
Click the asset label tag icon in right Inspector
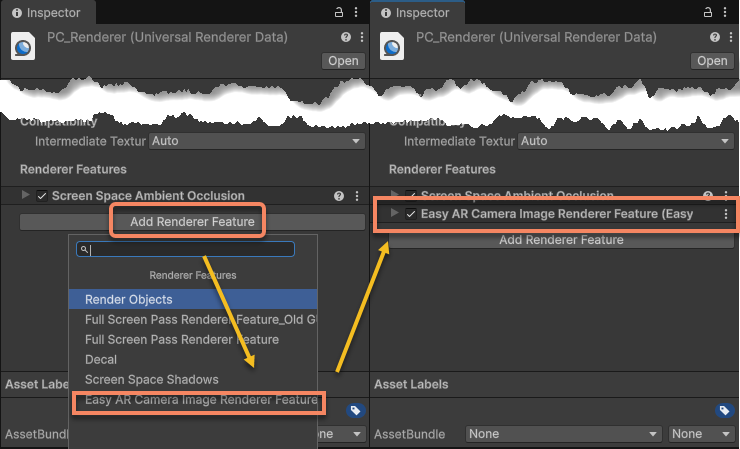click(724, 410)
